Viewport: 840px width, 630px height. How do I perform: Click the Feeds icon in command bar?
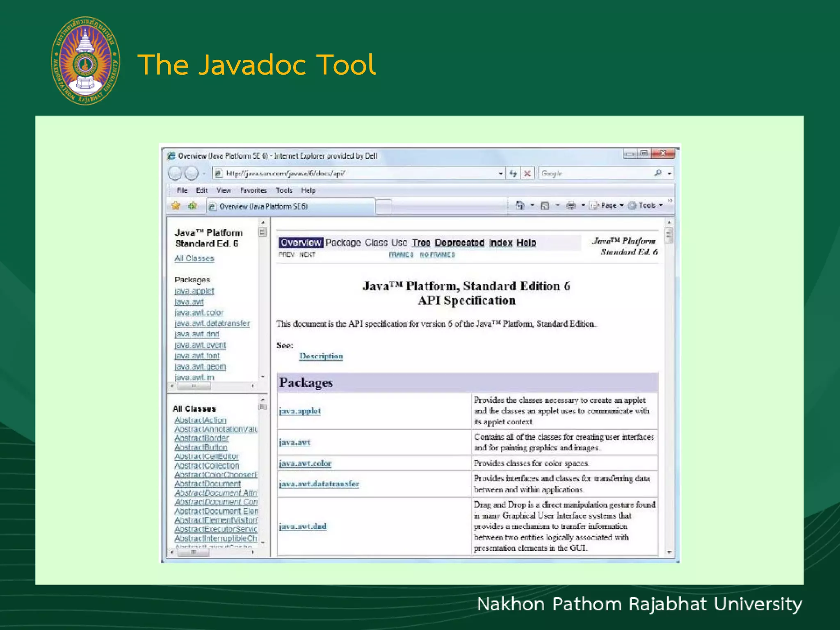(545, 205)
